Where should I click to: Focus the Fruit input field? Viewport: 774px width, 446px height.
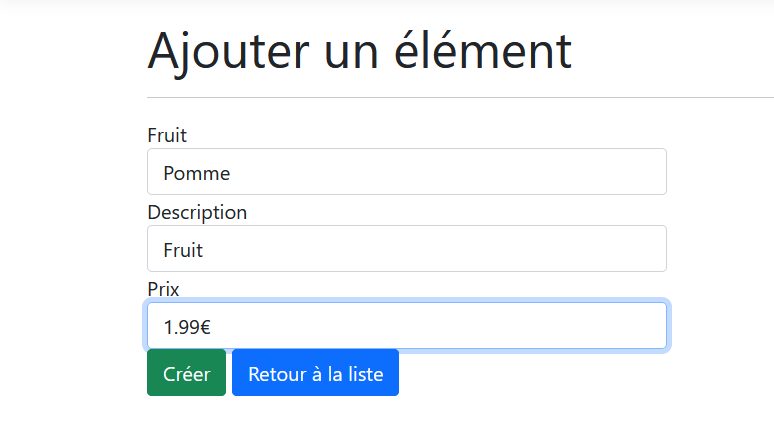(x=406, y=172)
